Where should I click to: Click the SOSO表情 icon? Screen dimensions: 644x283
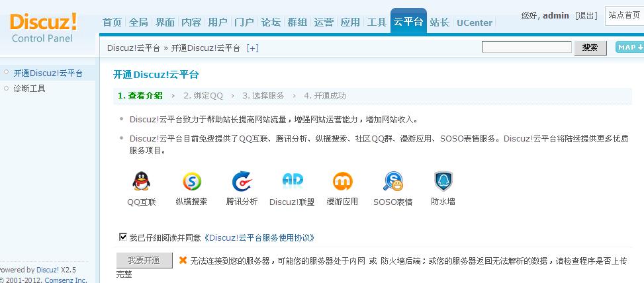point(393,181)
